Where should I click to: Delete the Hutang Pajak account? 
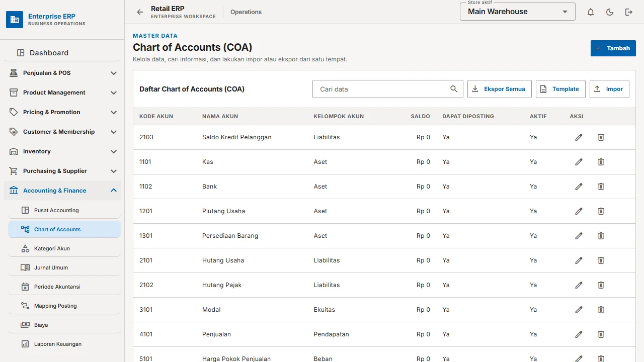coord(601,285)
